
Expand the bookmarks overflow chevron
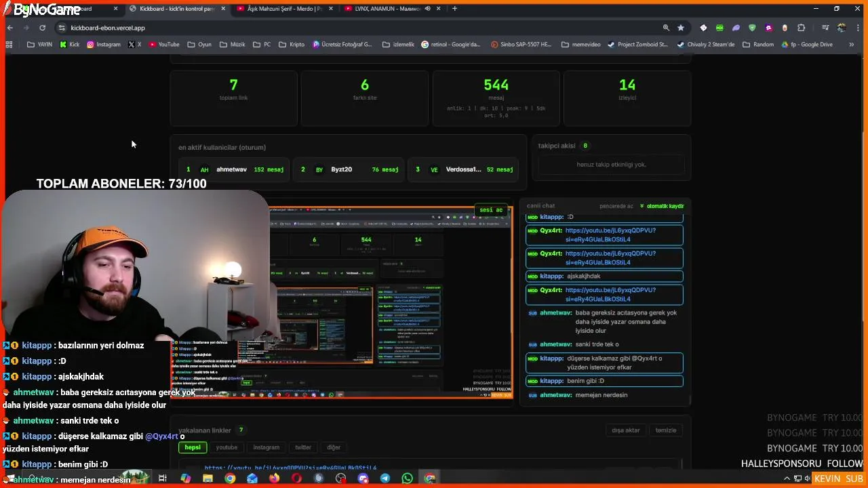click(x=851, y=45)
